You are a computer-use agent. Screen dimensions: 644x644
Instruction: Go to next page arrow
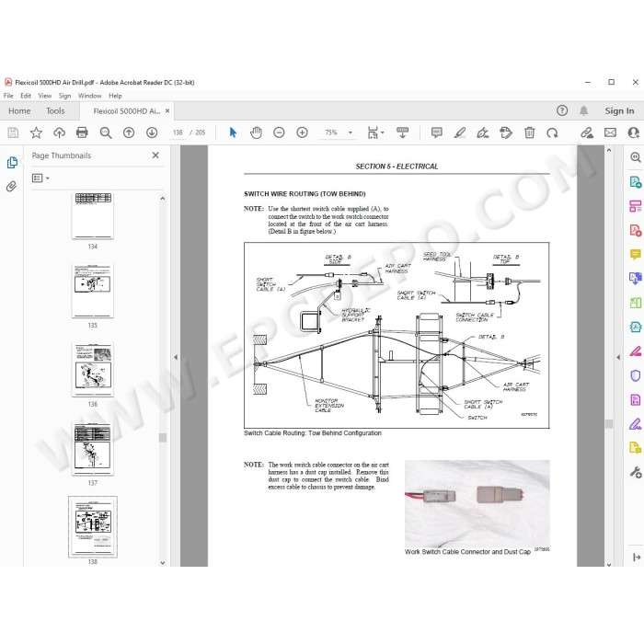tap(152, 132)
